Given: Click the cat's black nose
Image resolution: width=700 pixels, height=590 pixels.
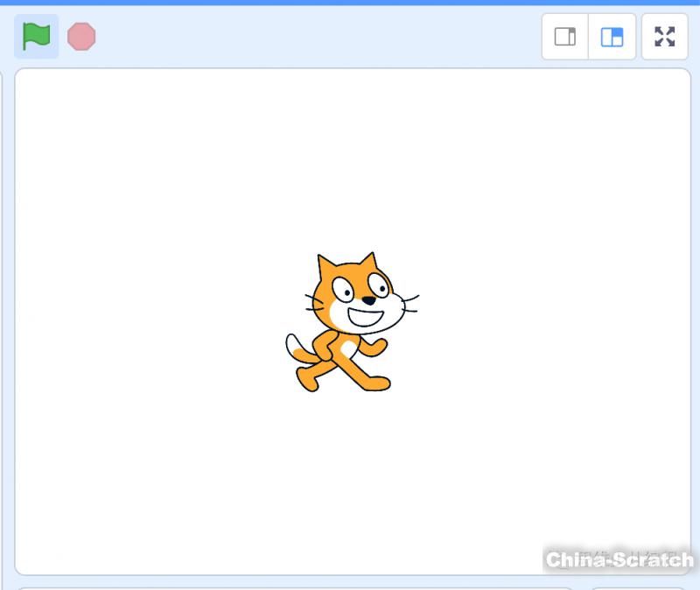Looking at the screenshot, I should point(369,300).
